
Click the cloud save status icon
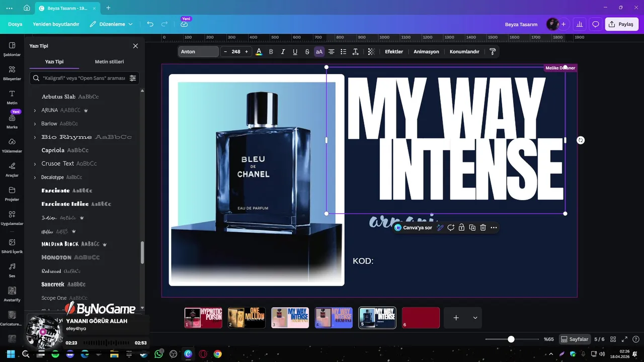tap(184, 24)
